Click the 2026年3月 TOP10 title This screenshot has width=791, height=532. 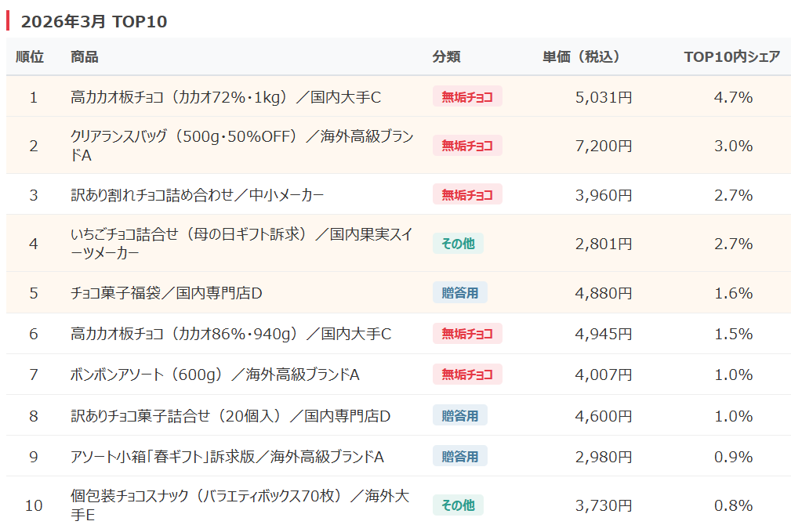click(x=94, y=22)
